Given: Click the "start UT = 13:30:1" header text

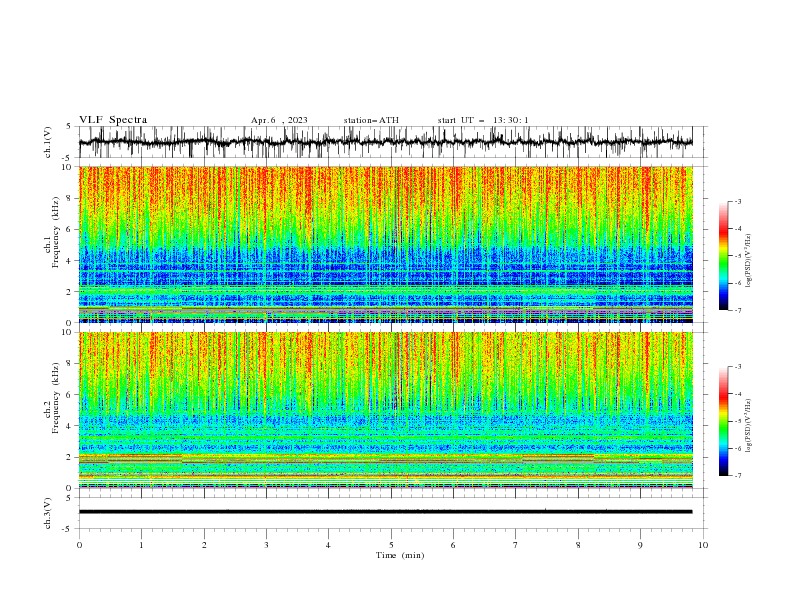Looking at the screenshot, I should point(483,120).
